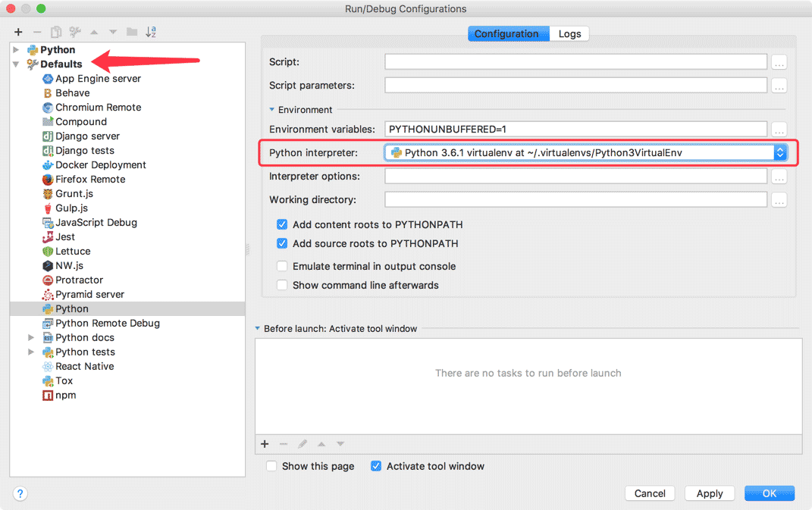Select Protractor default configuration
812x510 pixels.
[x=80, y=280]
